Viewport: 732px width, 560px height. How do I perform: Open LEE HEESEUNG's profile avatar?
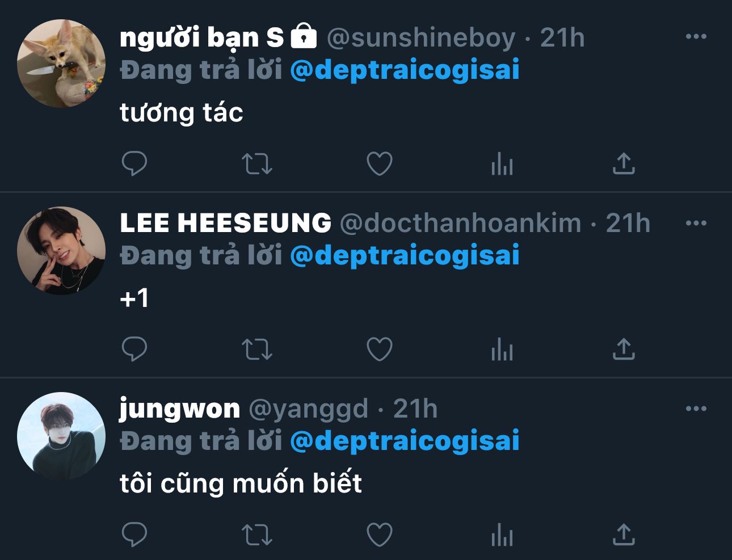61,250
